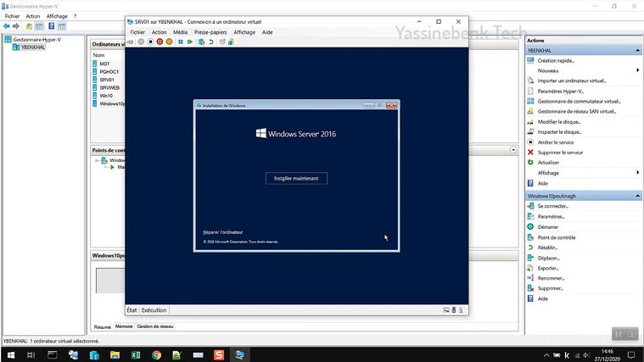Click Actualiser in Actions pane

(548, 163)
